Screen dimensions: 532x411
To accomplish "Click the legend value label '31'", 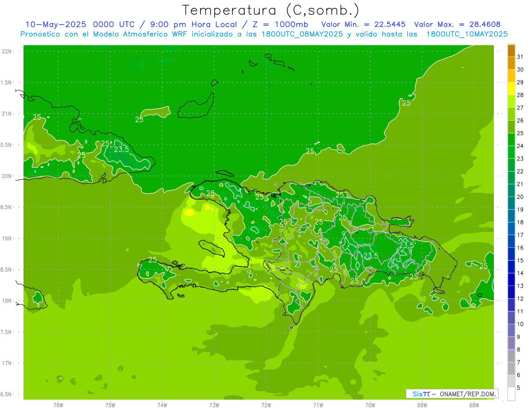I will [x=520, y=57].
